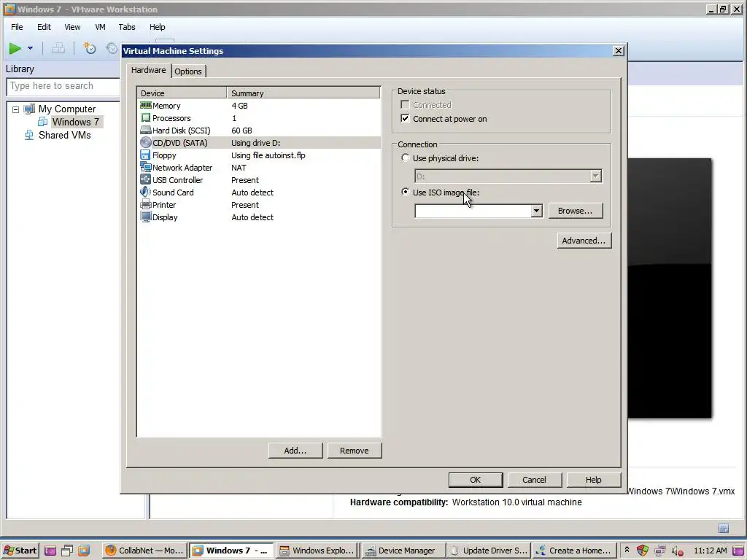Click the Windows security shield tray icon
747x560 pixels.
click(x=643, y=551)
